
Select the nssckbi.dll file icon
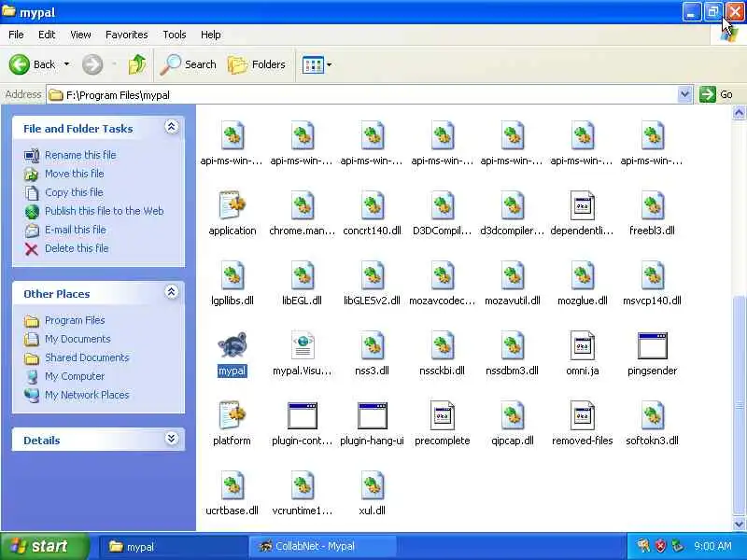[442, 345]
